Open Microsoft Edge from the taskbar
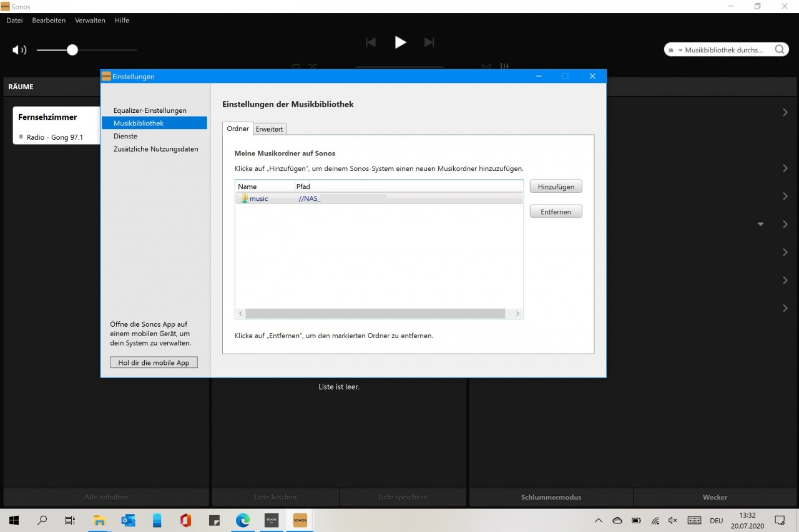The height and width of the screenshot is (532, 799). point(243,520)
